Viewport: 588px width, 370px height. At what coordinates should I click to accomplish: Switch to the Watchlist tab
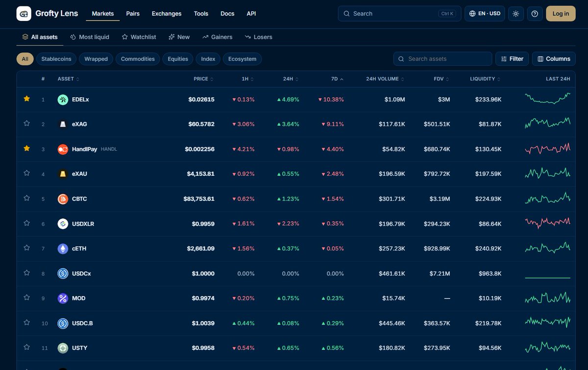[139, 37]
